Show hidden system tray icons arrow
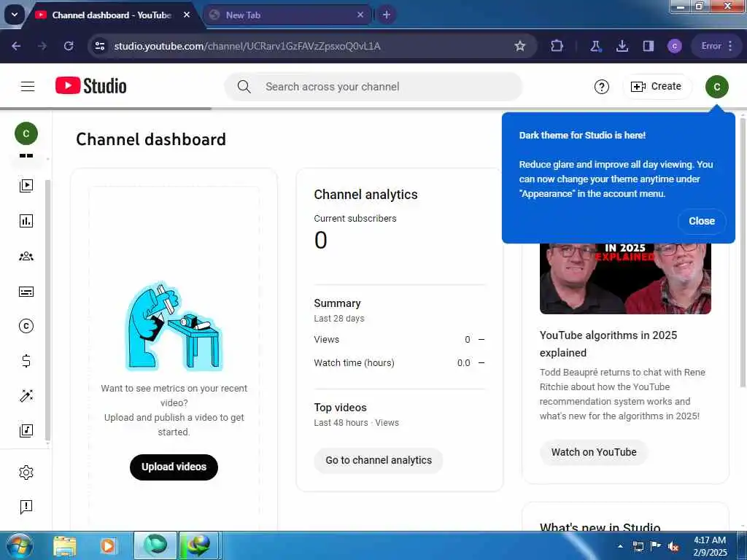Image resolution: width=747 pixels, height=560 pixels. pyautogui.click(x=620, y=546)
